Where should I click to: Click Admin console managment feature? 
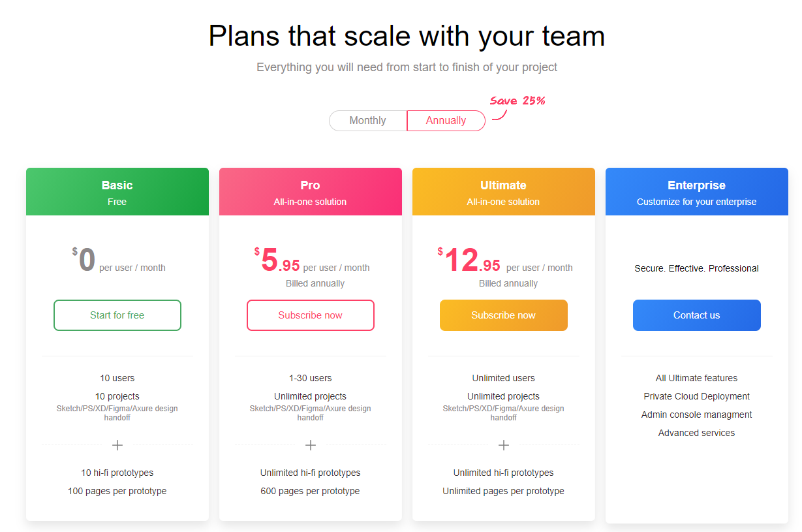[x=697, y=415]
